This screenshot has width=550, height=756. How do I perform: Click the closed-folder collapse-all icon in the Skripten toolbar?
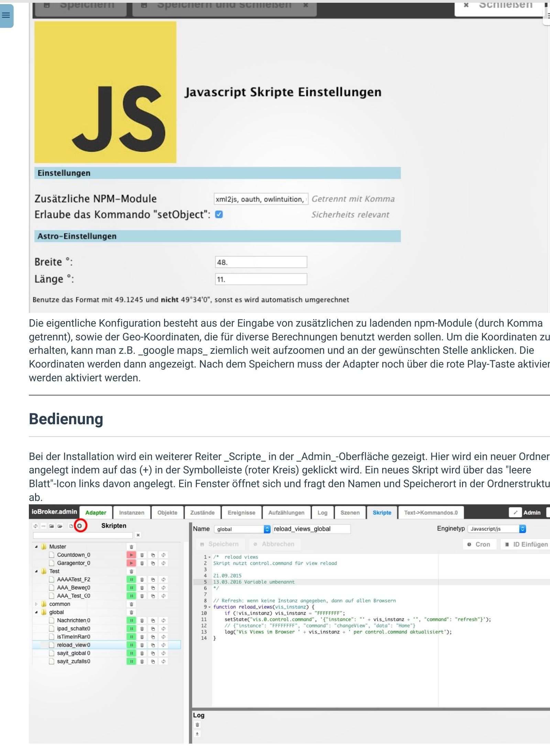(x=52, y=526)
